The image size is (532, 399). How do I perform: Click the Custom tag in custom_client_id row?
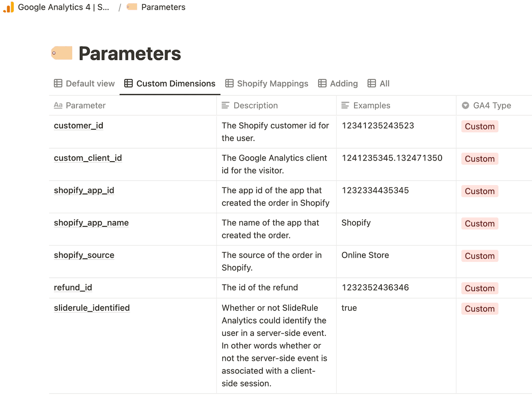pos(480,159)
